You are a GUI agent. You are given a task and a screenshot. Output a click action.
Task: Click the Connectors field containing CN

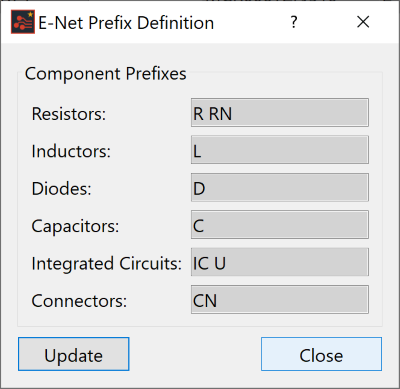click(x=280, y=299)
